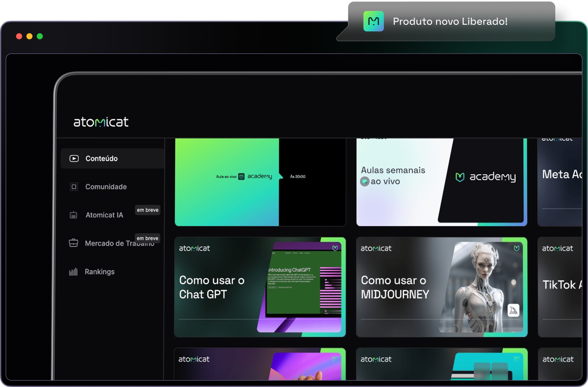Open the partially visible TikTok course card
The width and height of the screenshot is (588, 387).
coord(560,287)
